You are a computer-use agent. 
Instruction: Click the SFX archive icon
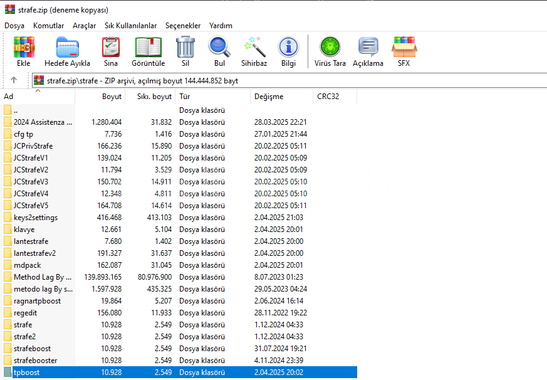click(404, 47)
